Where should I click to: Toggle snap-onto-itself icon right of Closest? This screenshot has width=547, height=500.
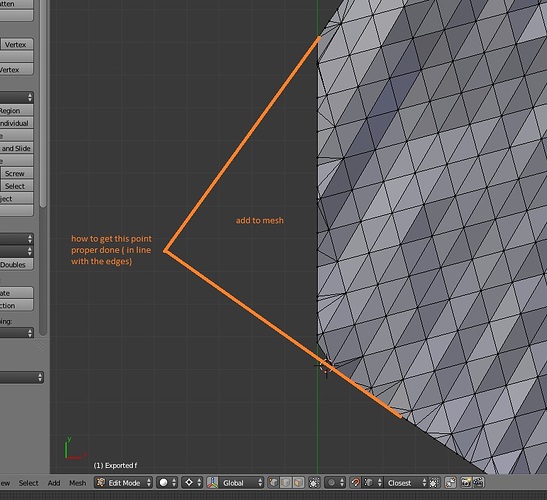pos(434,483)
